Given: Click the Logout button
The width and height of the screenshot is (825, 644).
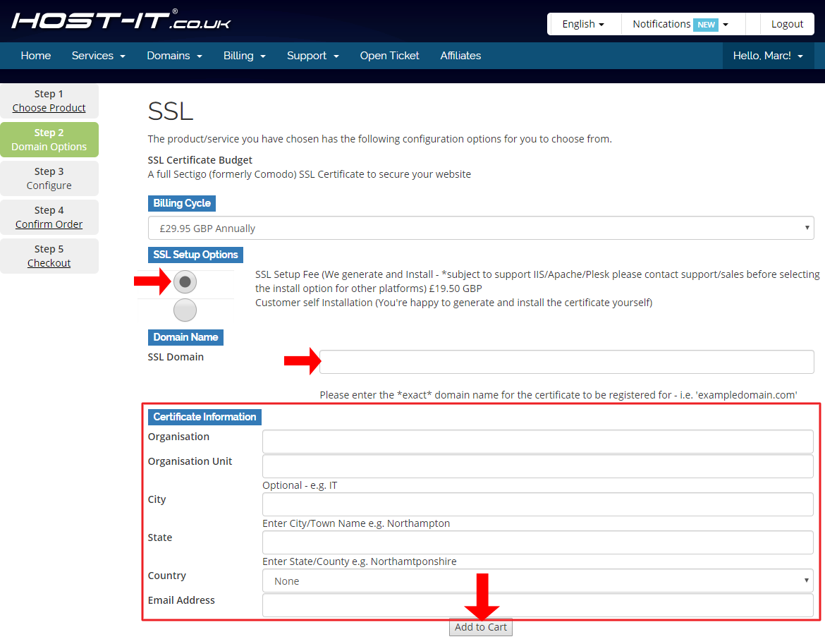Looking at the screenshot, I should point(787,24).
